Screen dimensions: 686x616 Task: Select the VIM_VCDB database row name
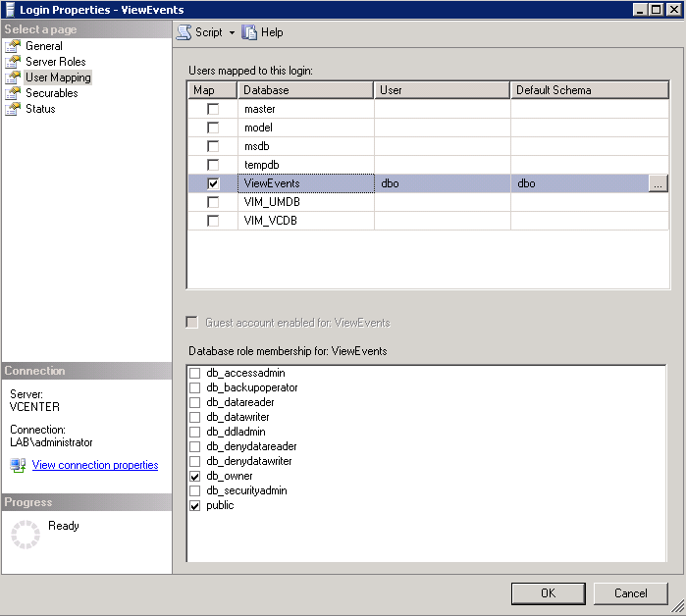[270, 221]
